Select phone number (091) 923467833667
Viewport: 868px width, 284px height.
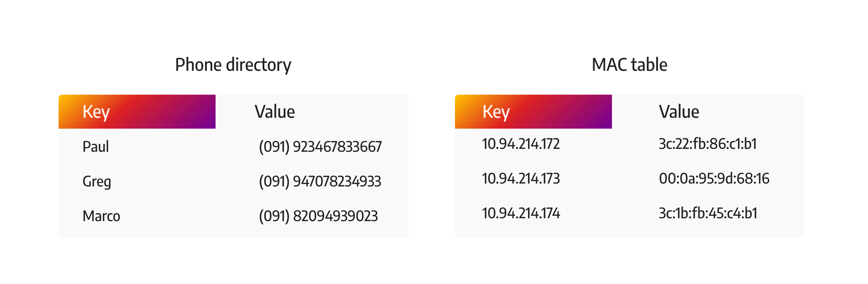coord(320,147)
